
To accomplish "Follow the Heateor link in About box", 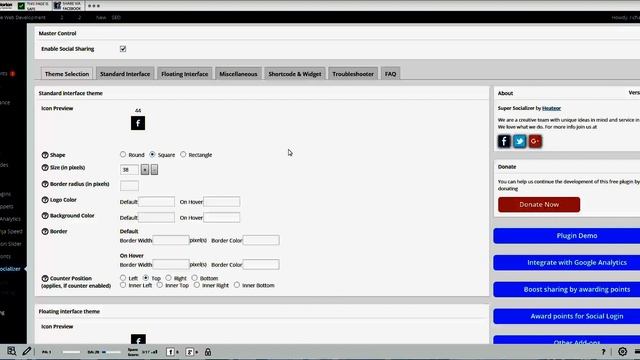I will tap(551, 108).
